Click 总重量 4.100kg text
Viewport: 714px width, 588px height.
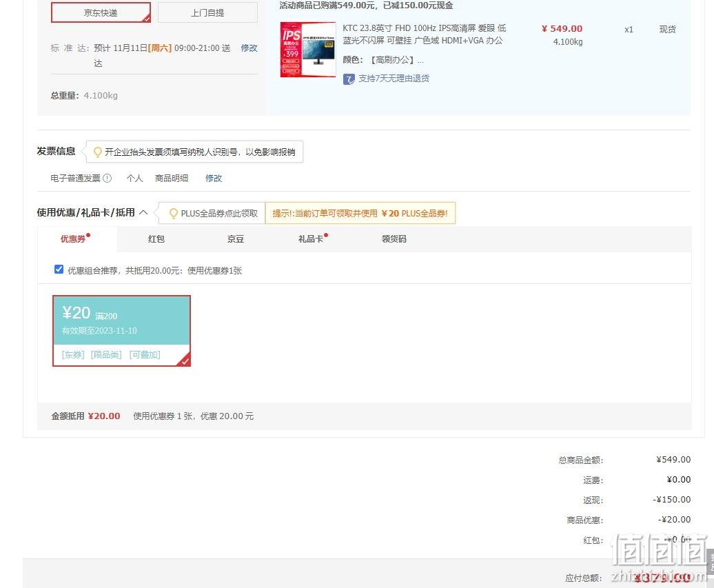coord(84,96)
